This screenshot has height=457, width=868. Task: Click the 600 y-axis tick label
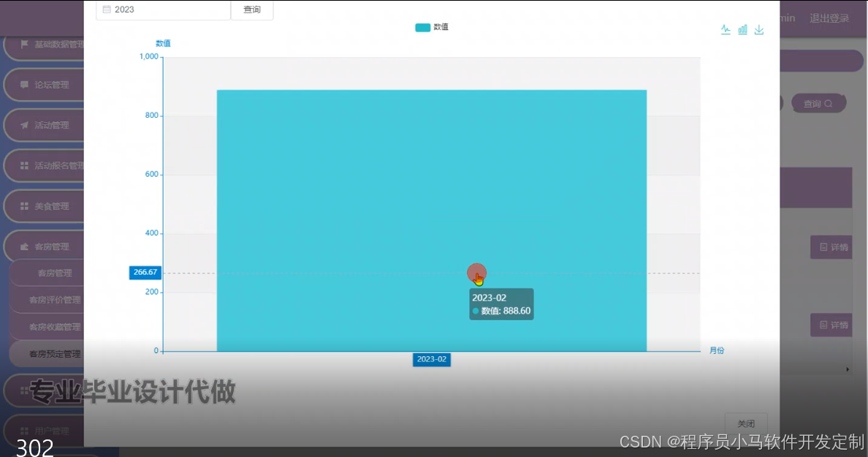pyautogui.click(x=152, y=174)
